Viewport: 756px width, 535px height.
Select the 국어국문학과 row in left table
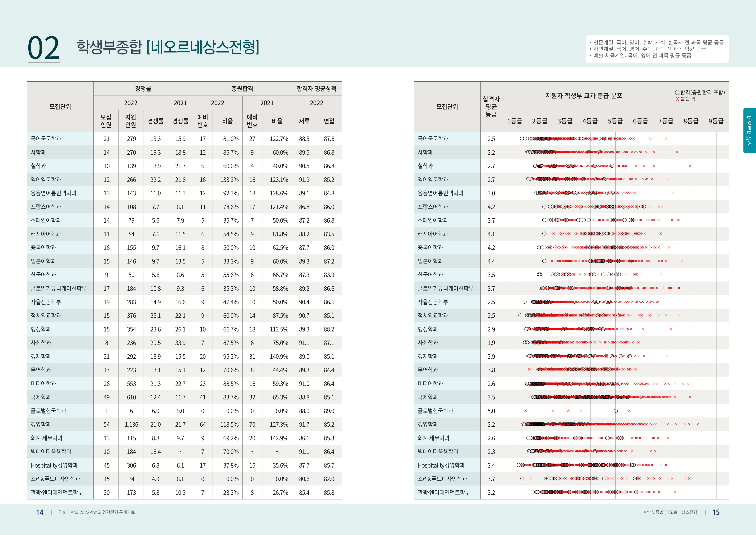point(46,139)
